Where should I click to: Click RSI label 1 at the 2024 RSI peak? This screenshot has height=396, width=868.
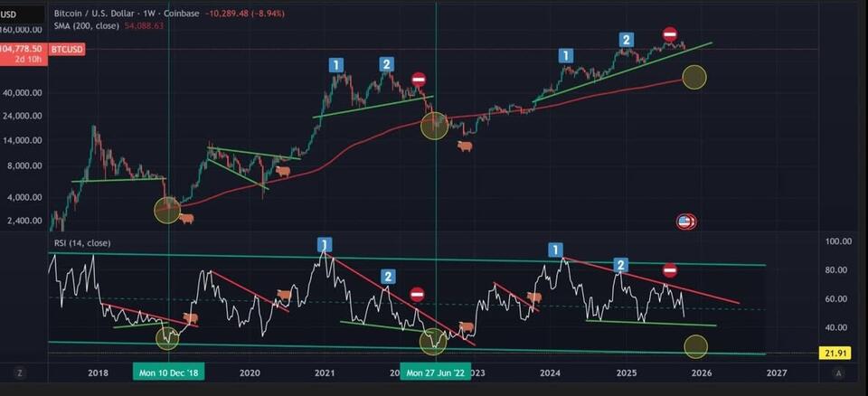[556, 250]
